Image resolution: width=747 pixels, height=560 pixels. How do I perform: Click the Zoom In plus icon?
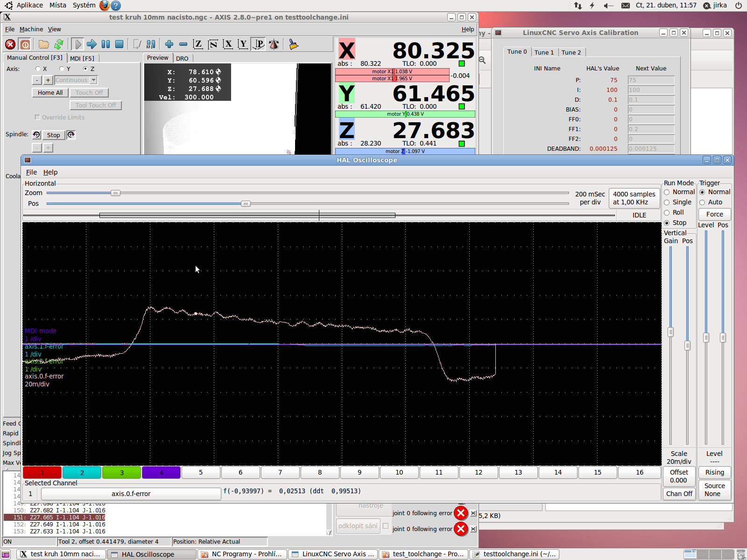[169, 44]
